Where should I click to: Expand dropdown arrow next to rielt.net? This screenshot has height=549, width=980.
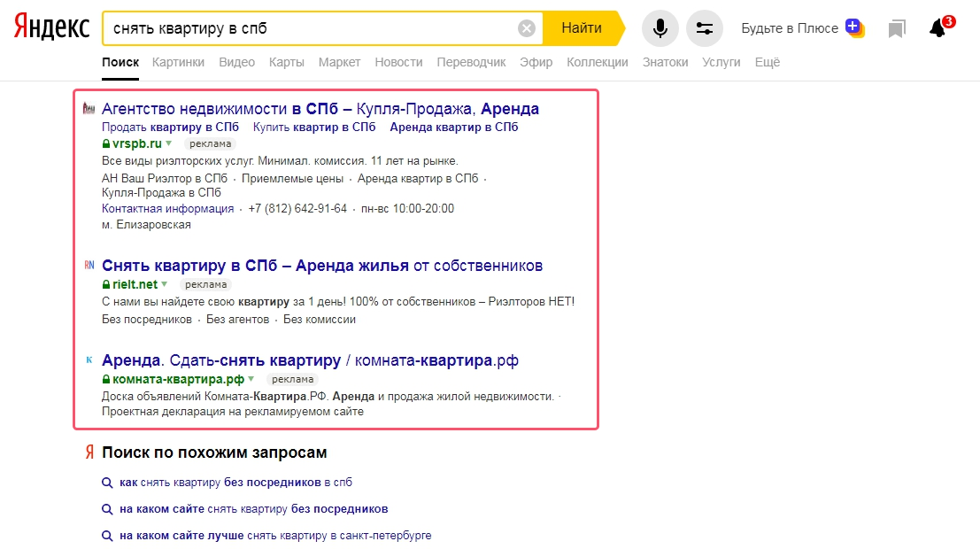tap(165, 285)
